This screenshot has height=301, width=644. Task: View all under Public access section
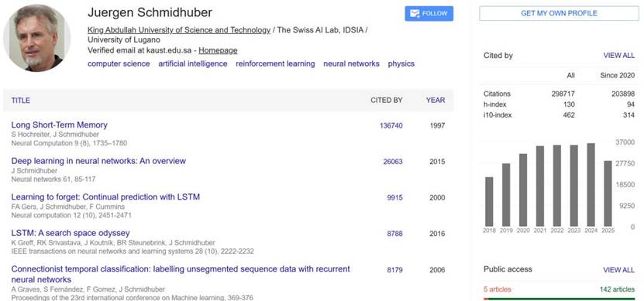(619, 270)
